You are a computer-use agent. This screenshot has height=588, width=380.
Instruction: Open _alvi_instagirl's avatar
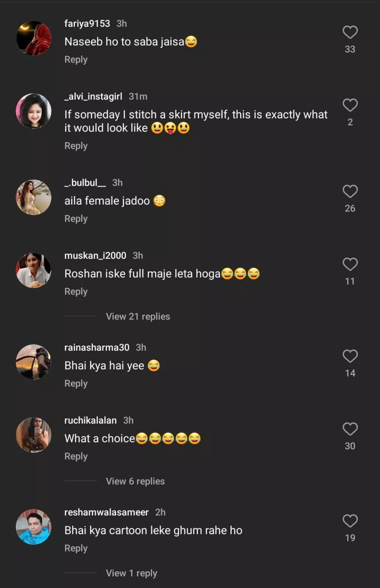pos(34,111)
